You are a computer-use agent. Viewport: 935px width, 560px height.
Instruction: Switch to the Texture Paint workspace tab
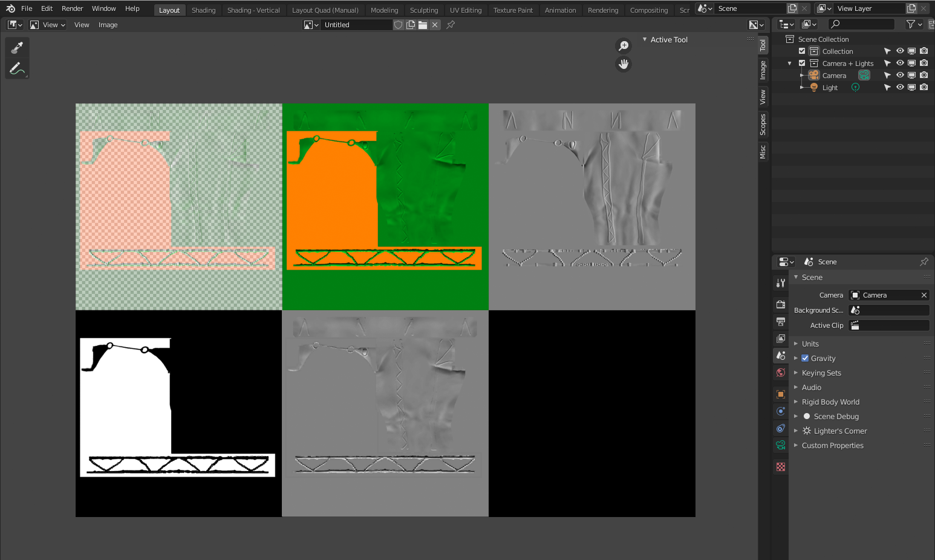pyautogui.click(x=513, y=10)
